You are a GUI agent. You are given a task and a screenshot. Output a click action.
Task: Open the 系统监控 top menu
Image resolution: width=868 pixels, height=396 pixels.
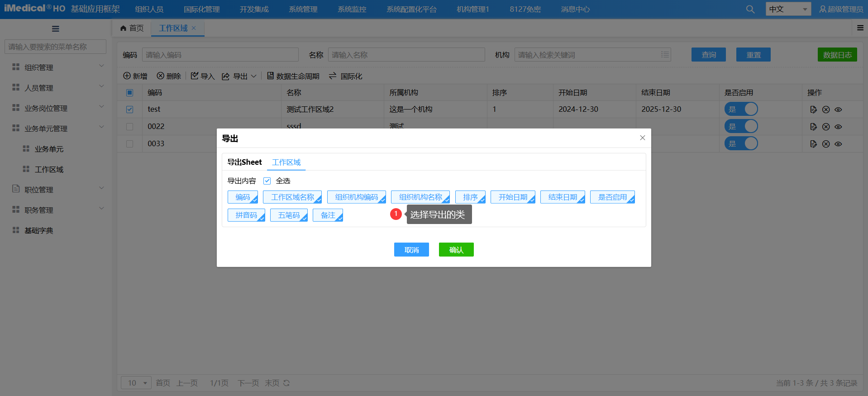point(352,10)
